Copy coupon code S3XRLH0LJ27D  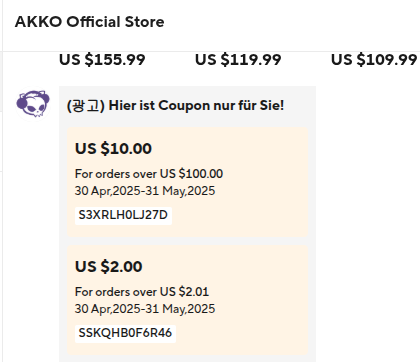click(x=123, y=215)
